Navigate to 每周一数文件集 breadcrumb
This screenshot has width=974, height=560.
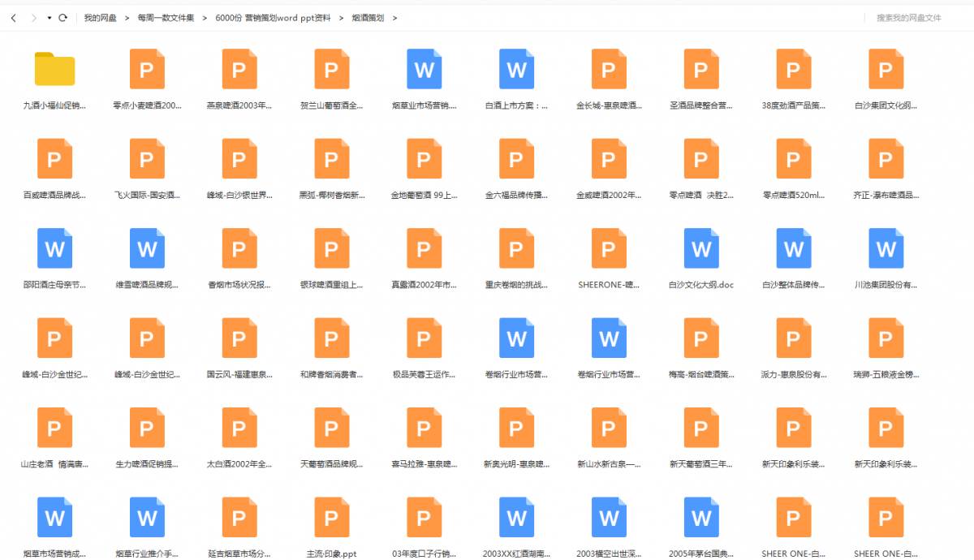(166, 18)
